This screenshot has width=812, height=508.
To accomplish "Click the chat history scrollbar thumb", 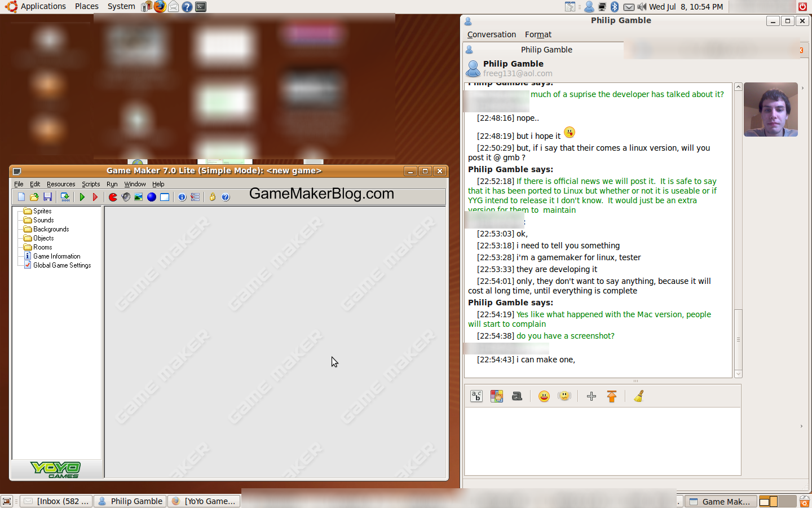I will [x=738, y=339].
